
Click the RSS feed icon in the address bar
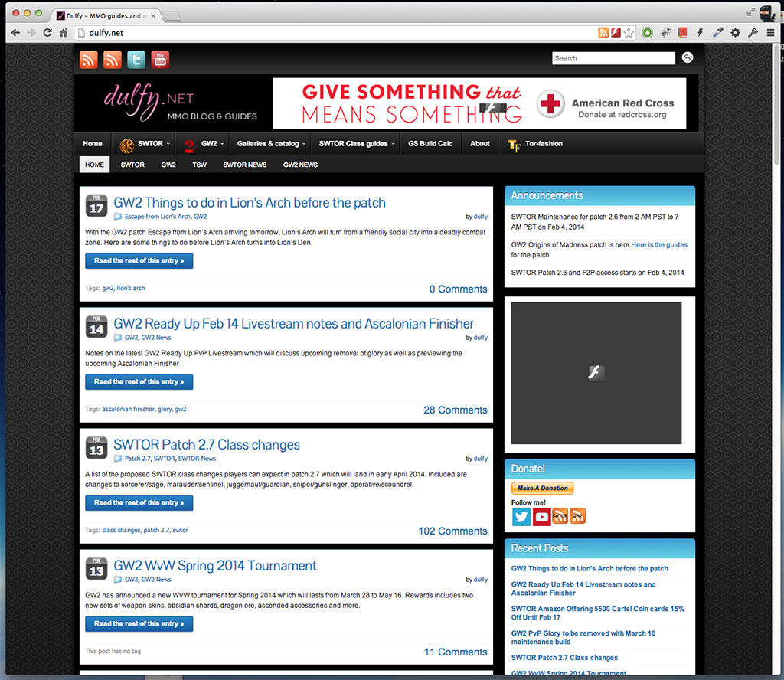point(603,32)
